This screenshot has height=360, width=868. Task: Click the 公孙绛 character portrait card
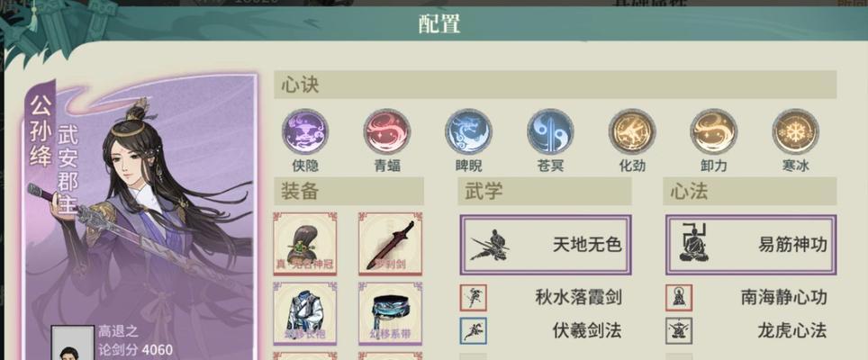click(x=140, y=217)
